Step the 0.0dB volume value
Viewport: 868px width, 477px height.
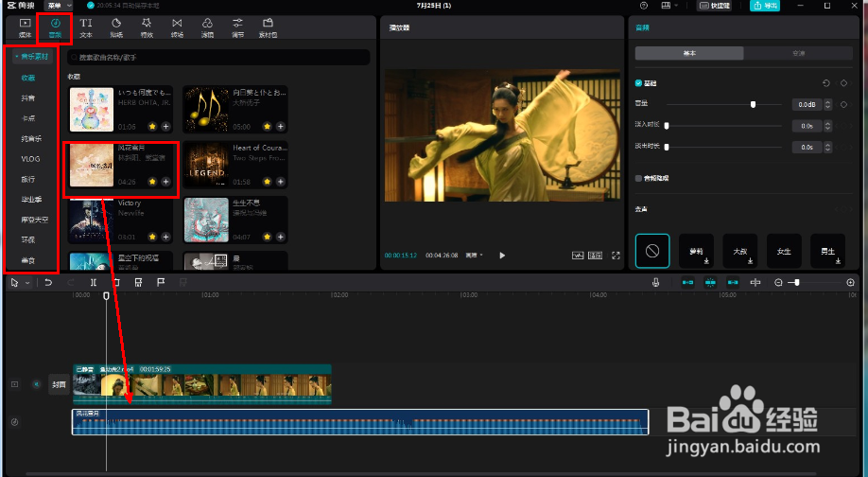click(x=827, y=104)
